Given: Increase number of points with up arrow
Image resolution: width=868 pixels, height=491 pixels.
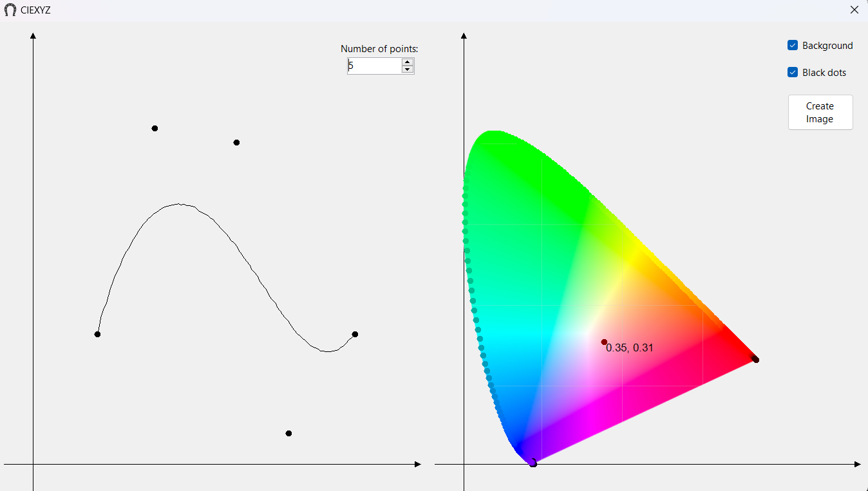Looking at the screenshot, I should (408, 62).
